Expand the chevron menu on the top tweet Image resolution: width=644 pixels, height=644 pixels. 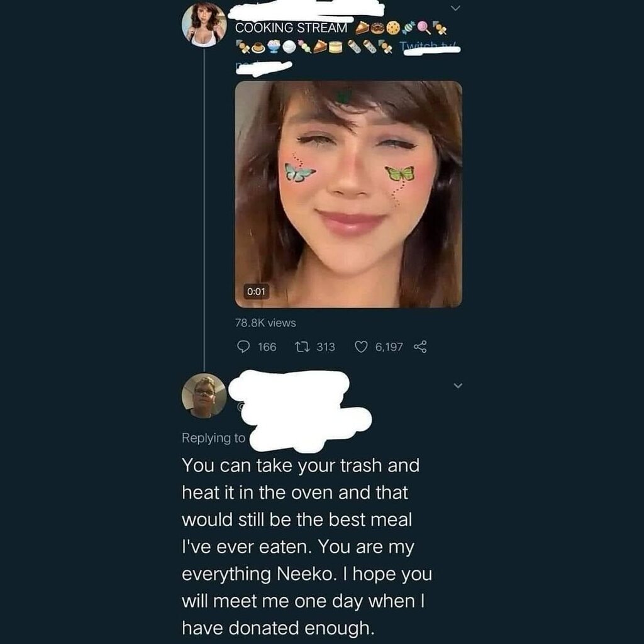click(x=457, y=8)
